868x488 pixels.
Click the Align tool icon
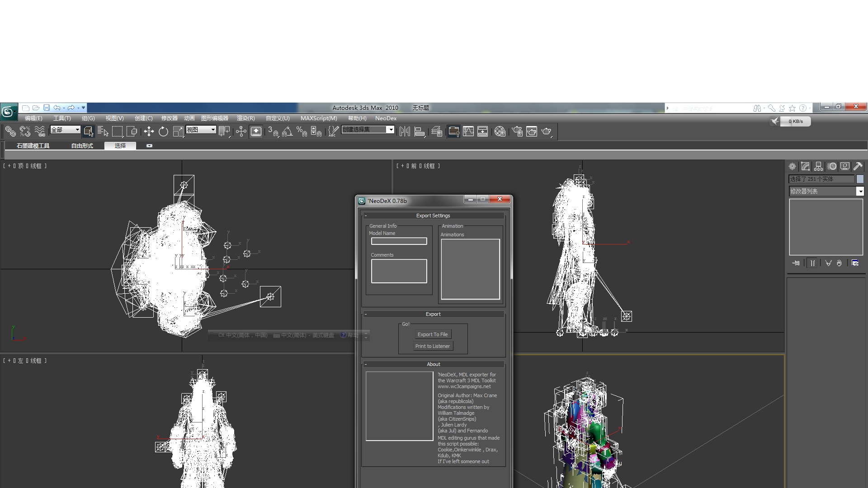[420, 131]
